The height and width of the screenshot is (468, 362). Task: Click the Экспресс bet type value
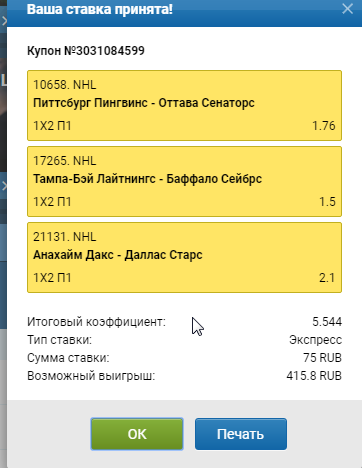point(315,340)
